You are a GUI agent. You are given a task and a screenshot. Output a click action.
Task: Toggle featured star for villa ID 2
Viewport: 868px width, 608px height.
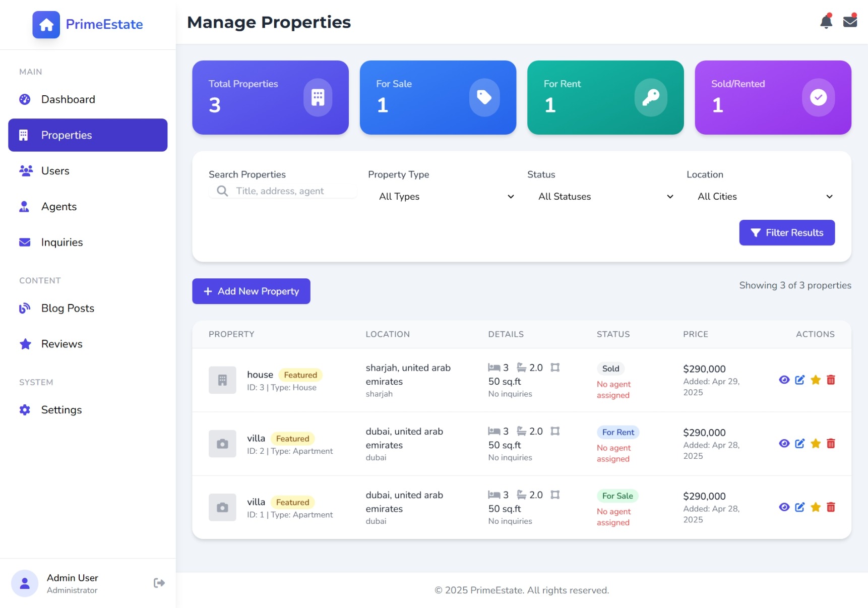[x=816, y=444]
